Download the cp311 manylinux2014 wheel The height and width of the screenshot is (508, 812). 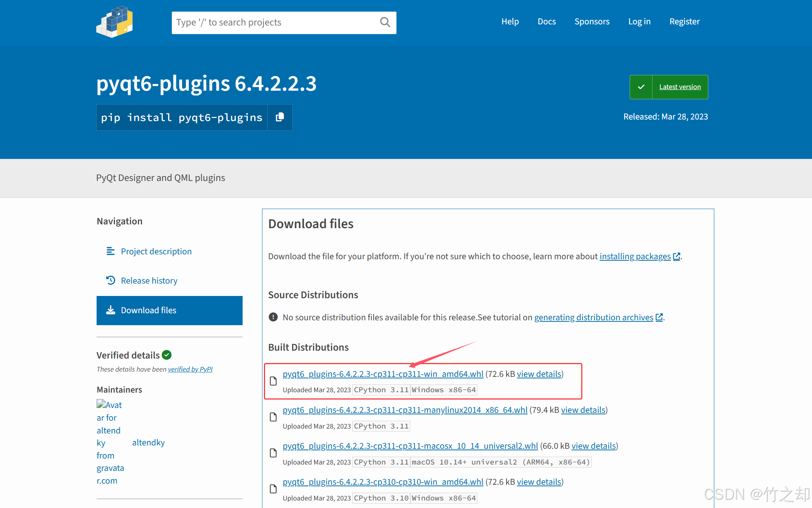[405, 410]
